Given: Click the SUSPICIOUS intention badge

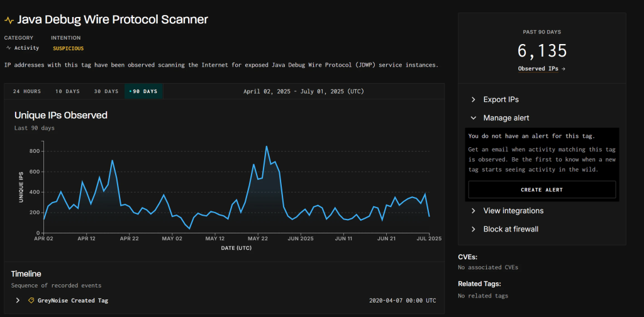Looking at the screenshot, I should pos(68,48).
